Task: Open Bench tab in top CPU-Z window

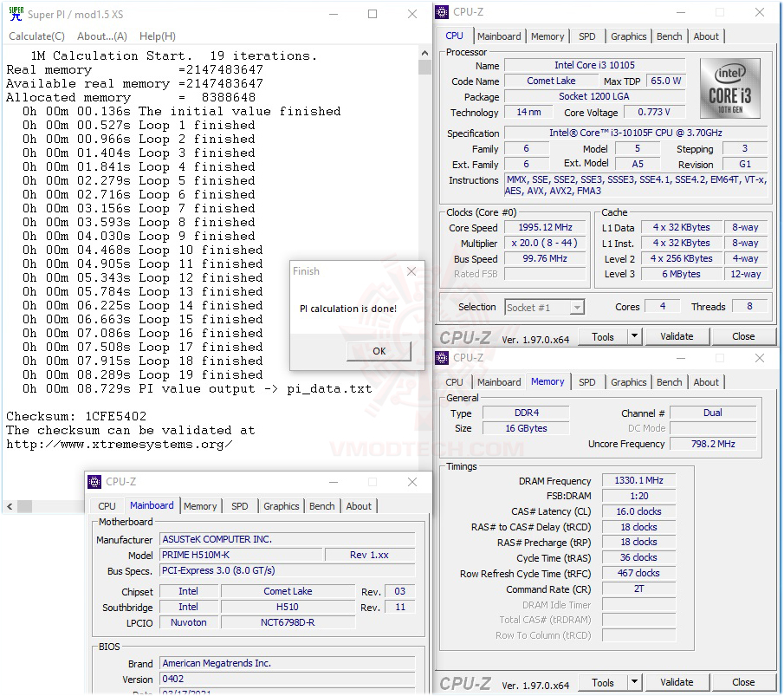Action: (x=669, y=36)
